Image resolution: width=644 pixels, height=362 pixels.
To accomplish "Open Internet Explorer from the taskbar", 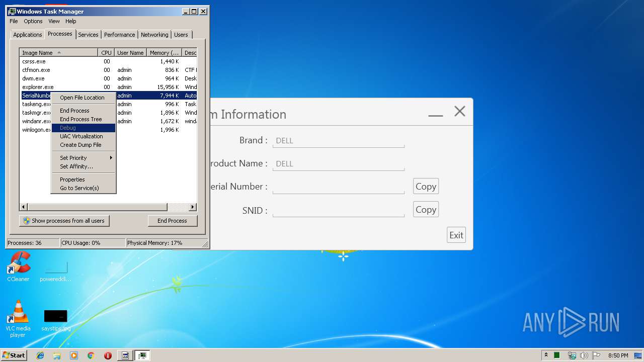I will tap(41, 355).
